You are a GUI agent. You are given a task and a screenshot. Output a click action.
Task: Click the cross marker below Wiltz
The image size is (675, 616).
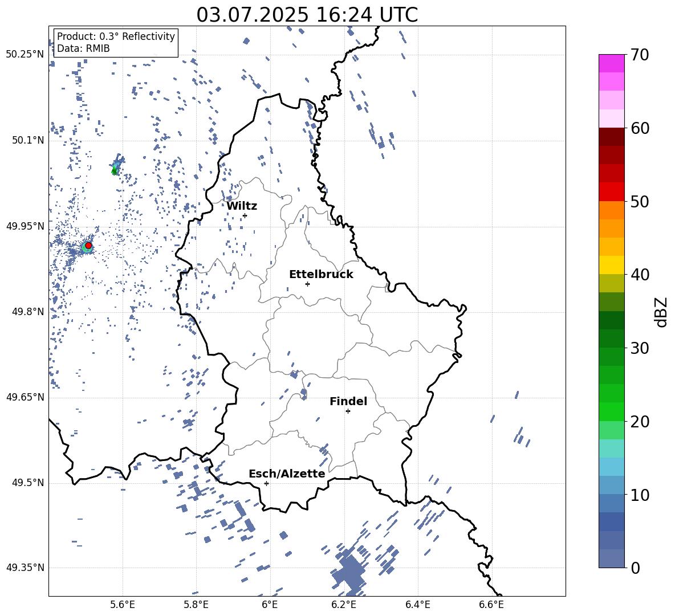coord(245,215)
